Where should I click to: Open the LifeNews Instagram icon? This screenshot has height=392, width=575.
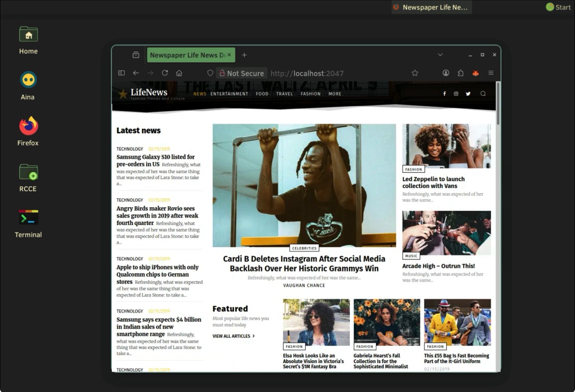click(456, 94)
